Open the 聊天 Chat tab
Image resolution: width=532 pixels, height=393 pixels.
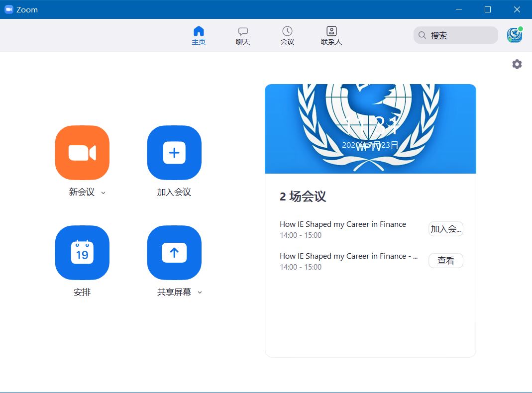coord(243,36)
